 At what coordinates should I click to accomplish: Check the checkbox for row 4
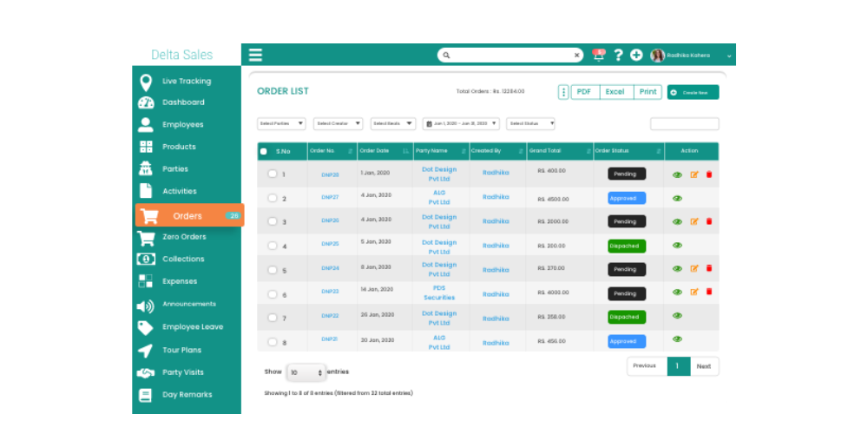pos(272,246)
